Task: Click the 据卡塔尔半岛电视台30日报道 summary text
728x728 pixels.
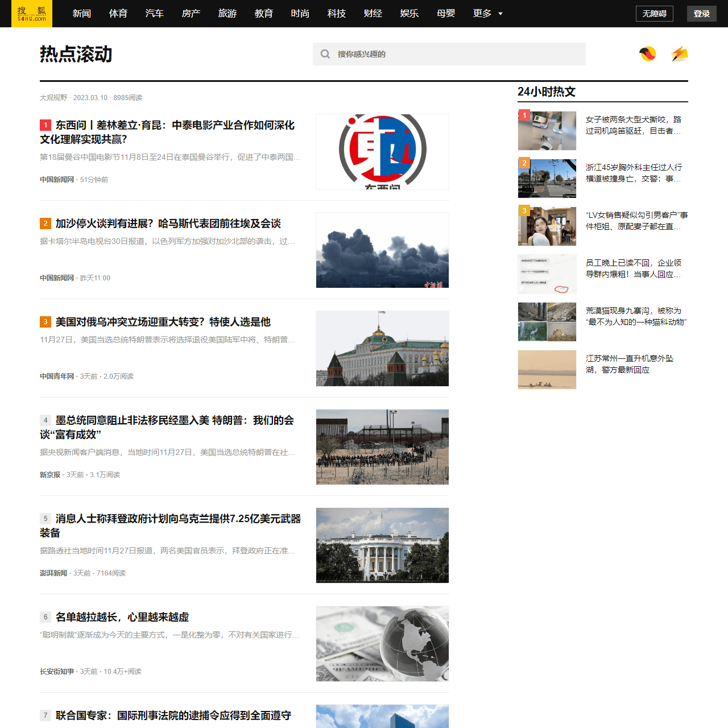Action: coord(167,241)
